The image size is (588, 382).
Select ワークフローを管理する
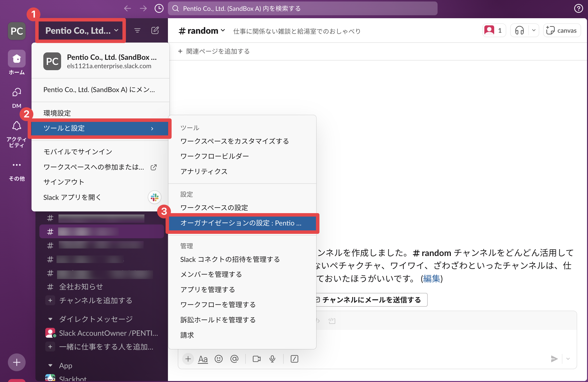pyautogui.click(x=242, y=304)
